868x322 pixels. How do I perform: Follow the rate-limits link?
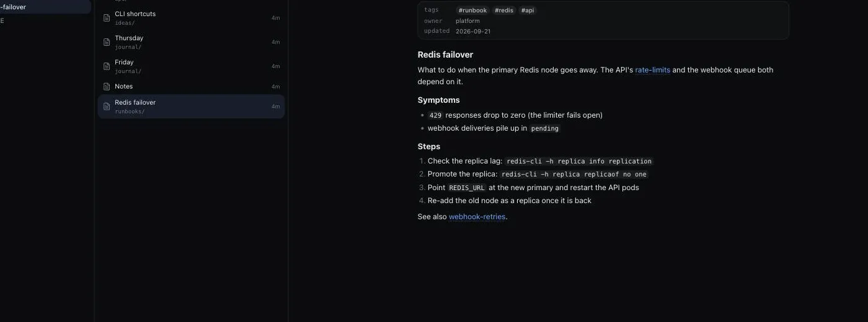pos(652,70)
